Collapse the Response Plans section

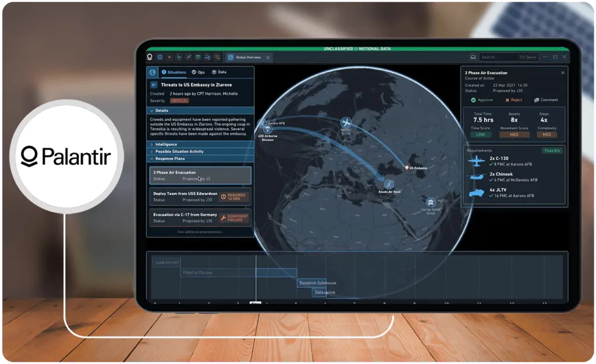[200, 159]
